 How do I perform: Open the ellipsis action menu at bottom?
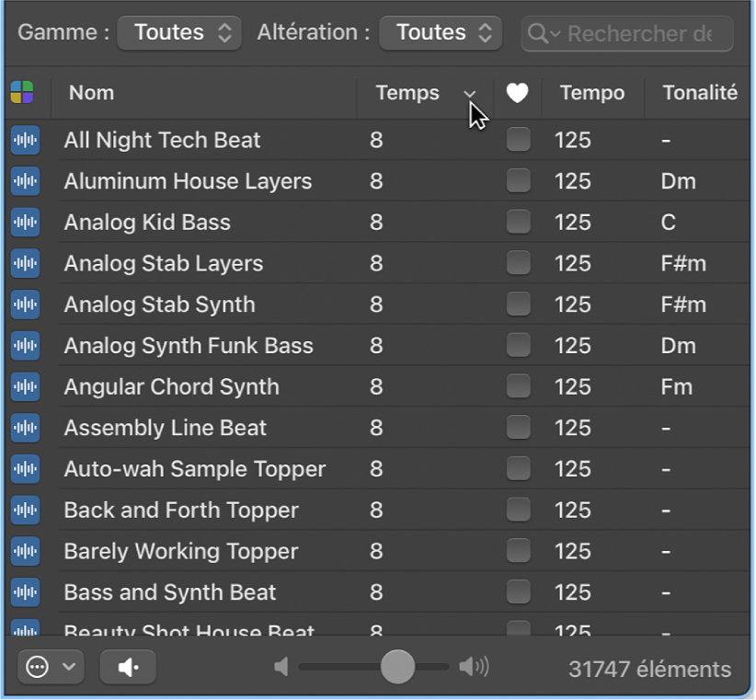click(x=50, y=668)
